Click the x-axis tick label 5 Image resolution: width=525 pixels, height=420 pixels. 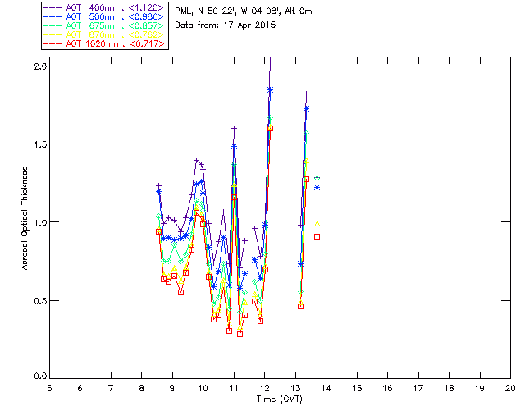49,388
